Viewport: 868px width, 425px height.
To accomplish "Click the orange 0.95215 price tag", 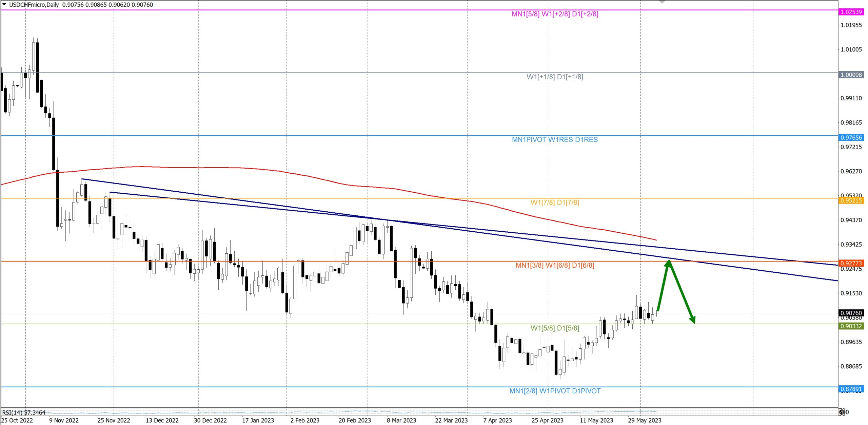I will click(x=851, y=200).
